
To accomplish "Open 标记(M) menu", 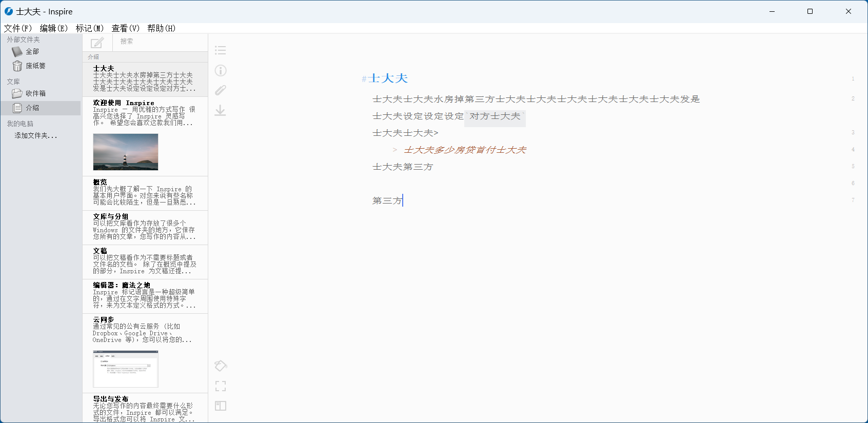I will (90, 28).
